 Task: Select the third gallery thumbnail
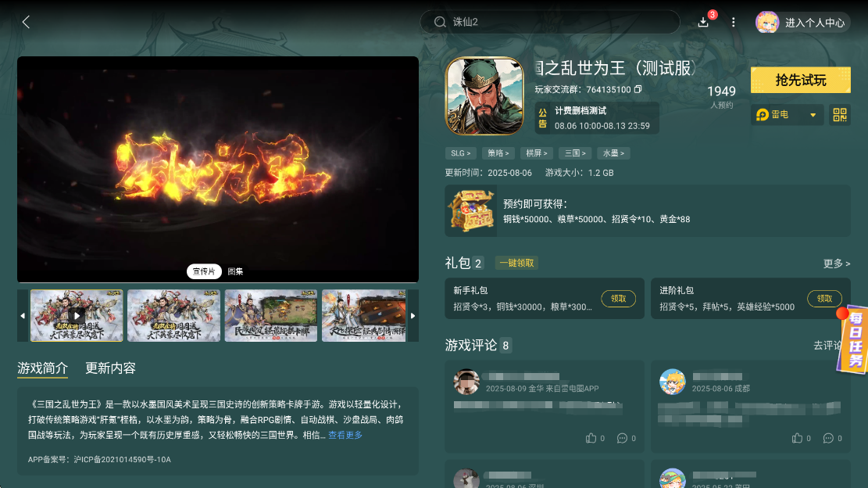click(270, 315)
